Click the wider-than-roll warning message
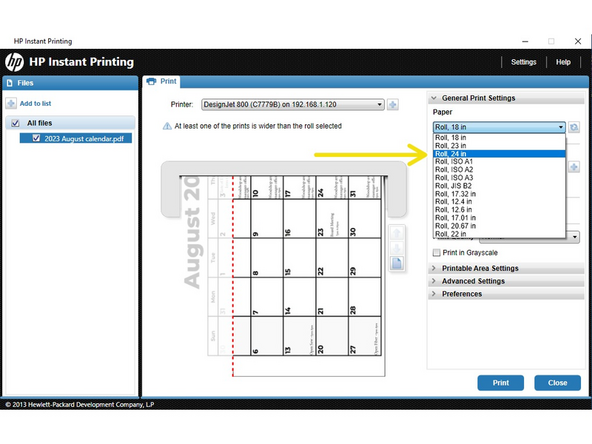The width and height of the screenshot is (592, 444). 258,126
